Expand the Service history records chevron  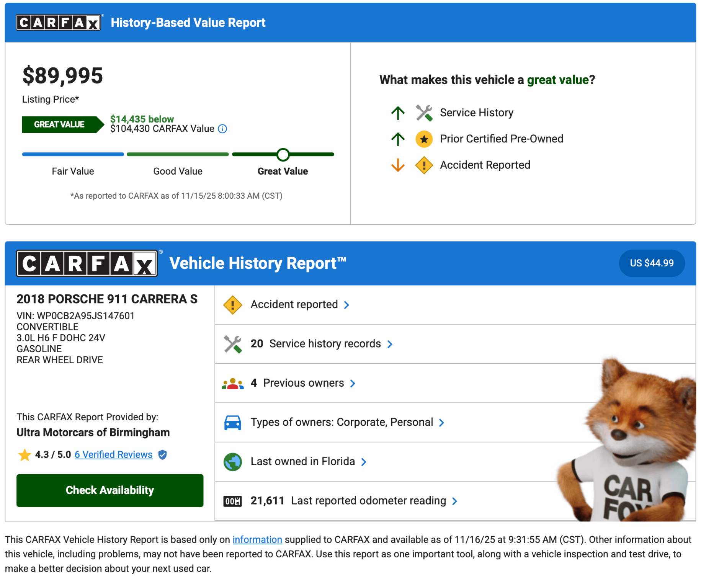tap(390, 345)
